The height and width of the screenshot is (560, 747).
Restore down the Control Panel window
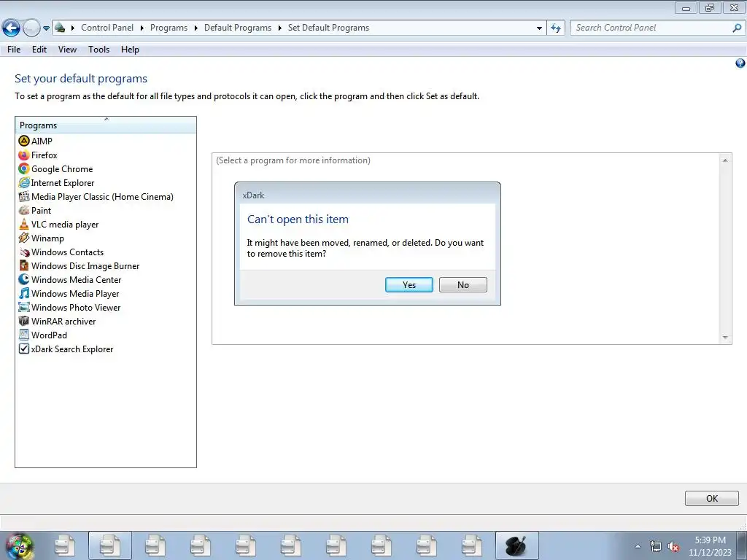tap(710, 7)
